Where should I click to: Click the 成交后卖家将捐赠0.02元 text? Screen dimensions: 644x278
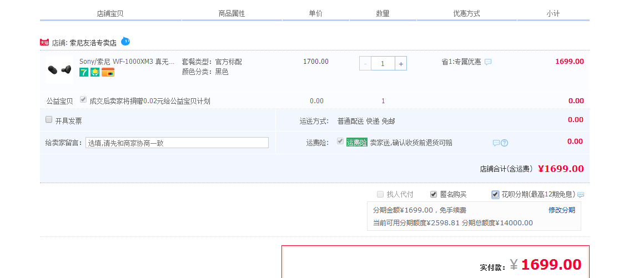click(150, 101)
